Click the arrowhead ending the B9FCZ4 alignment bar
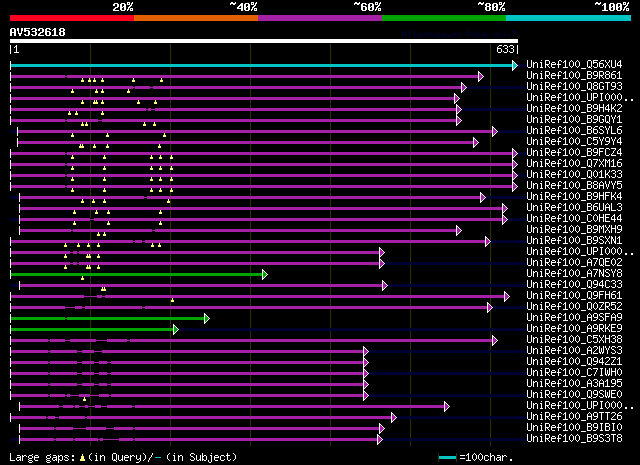 pos(515,154)
